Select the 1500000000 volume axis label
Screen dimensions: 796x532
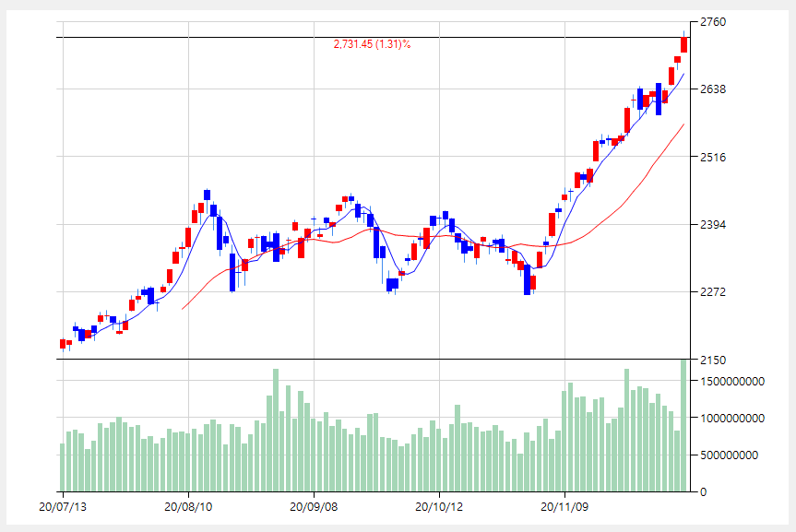point(732,381)
